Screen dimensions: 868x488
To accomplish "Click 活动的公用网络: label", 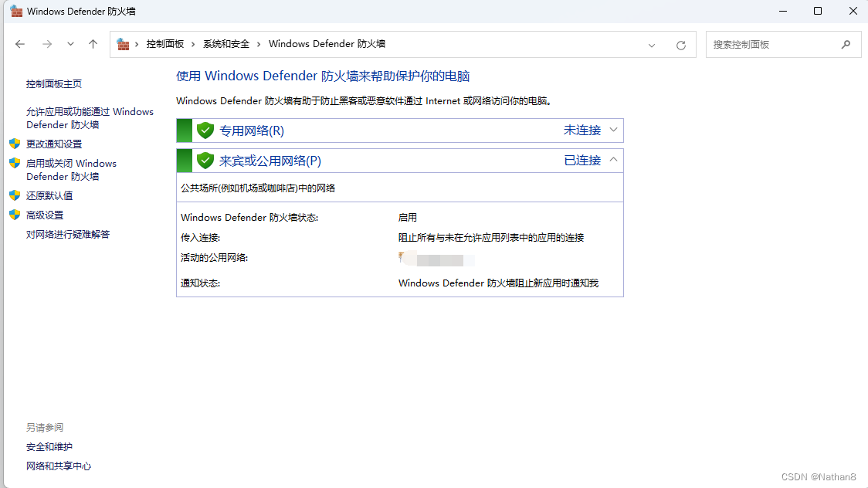I will pyautogui.click(x=214, y=257).
